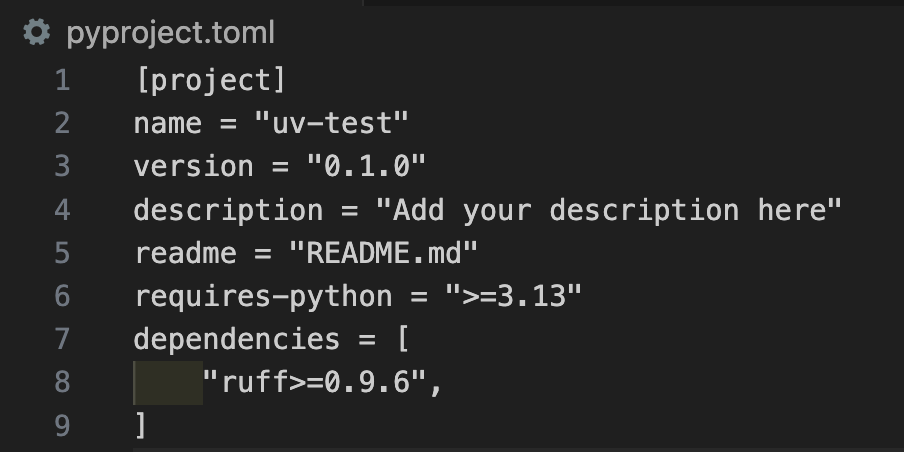The width and height of the screenshot is (904, 452).
Task: Click the dependencies key on line 7
Action: point(236,339)
